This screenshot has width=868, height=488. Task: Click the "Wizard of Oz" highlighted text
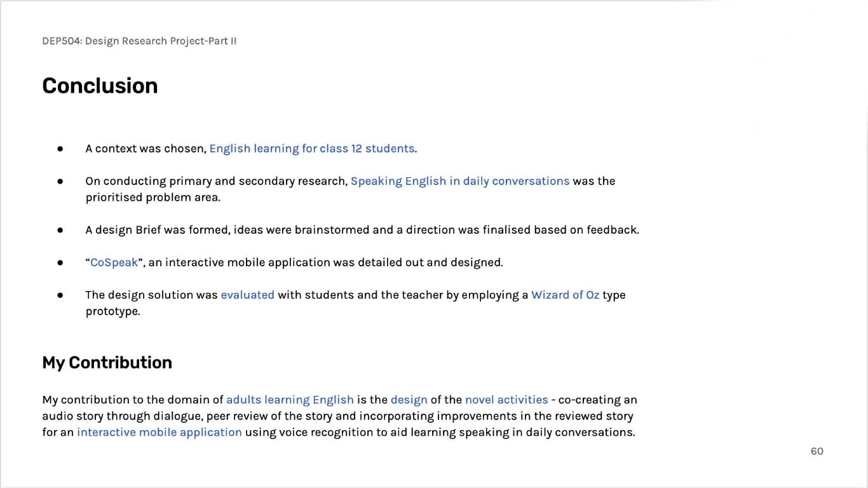(565, 295)
